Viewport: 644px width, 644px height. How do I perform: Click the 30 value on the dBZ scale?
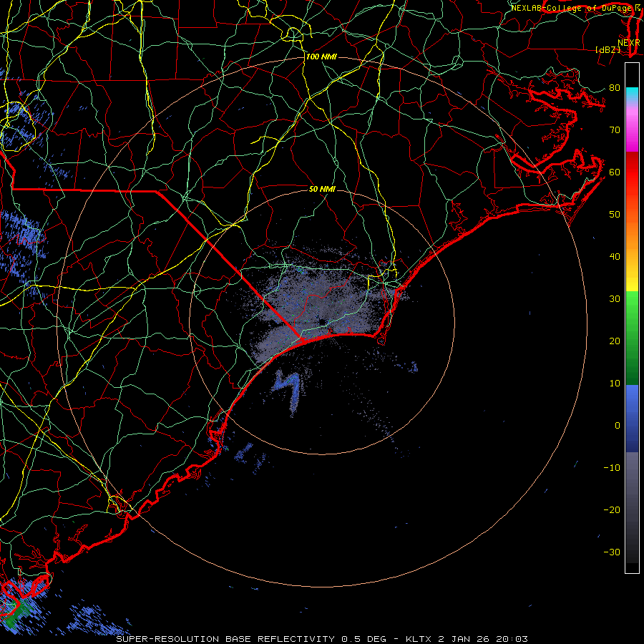pos(615,298)
